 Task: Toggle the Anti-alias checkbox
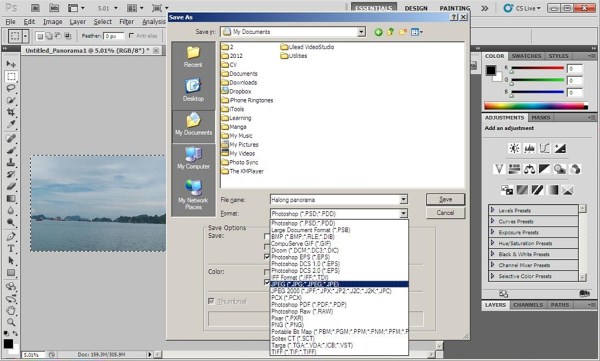pos(131,36)
